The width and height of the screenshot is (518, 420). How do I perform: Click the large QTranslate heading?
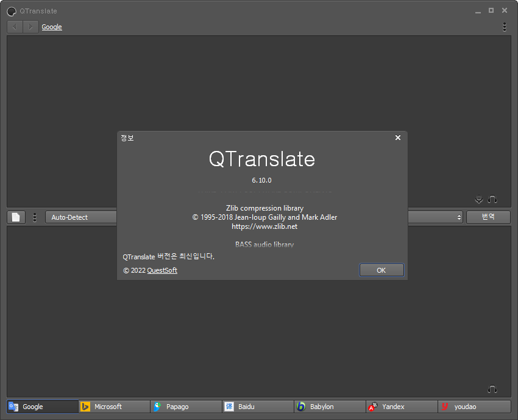[262, 159]
